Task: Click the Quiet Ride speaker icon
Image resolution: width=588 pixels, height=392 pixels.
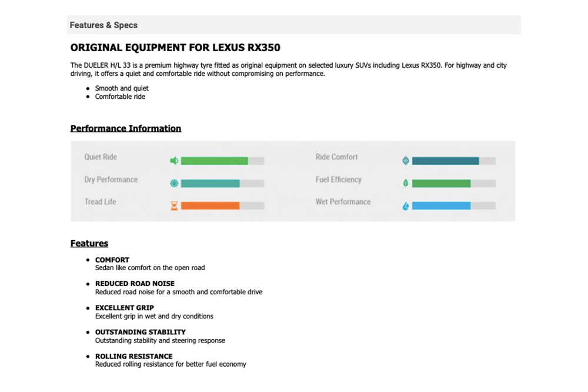Action: pos(174,161)
